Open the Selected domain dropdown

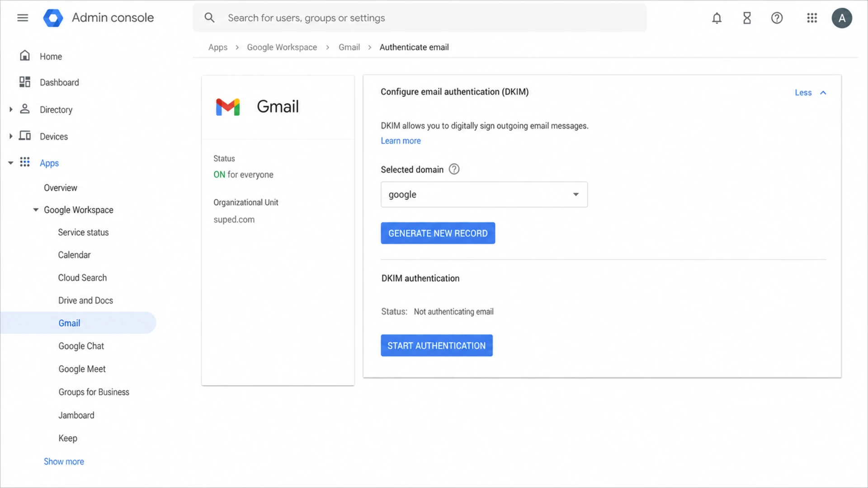484,194
